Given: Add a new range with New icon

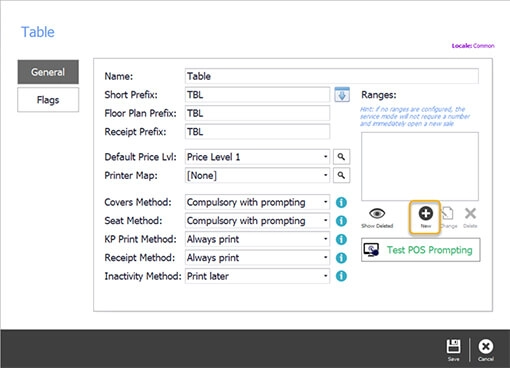Looking at the screenshot, I should (x=425, y=217).
